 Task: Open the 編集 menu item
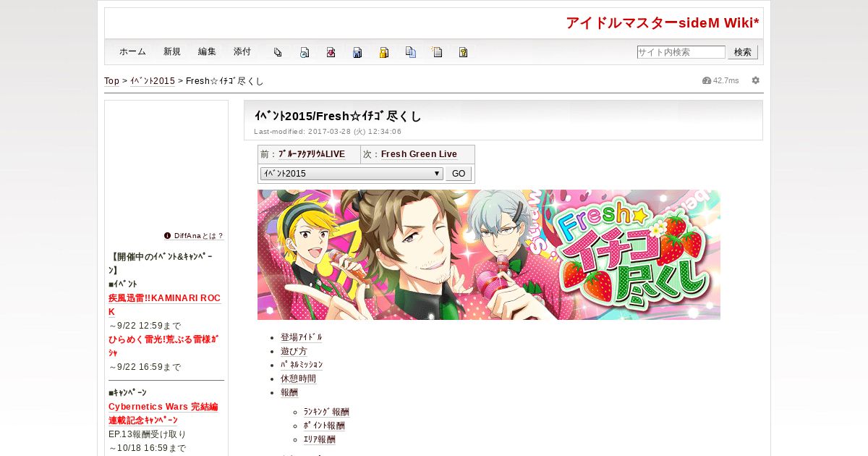(207, 52)
